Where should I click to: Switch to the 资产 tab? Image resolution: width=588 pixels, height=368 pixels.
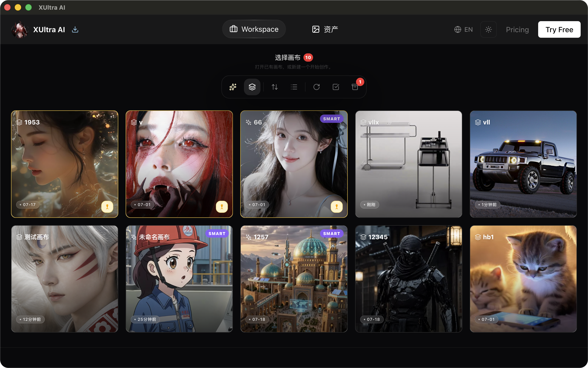[325, 29]
